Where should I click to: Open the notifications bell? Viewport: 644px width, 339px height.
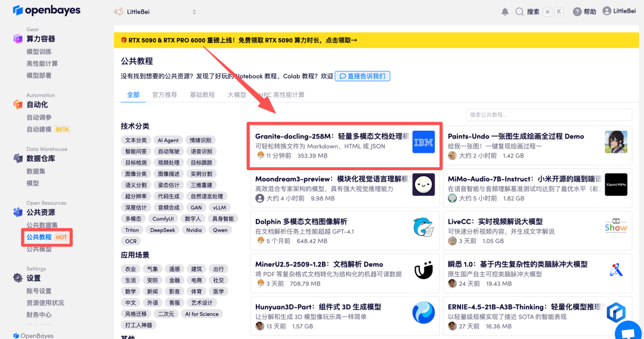(x=505, y=12)
